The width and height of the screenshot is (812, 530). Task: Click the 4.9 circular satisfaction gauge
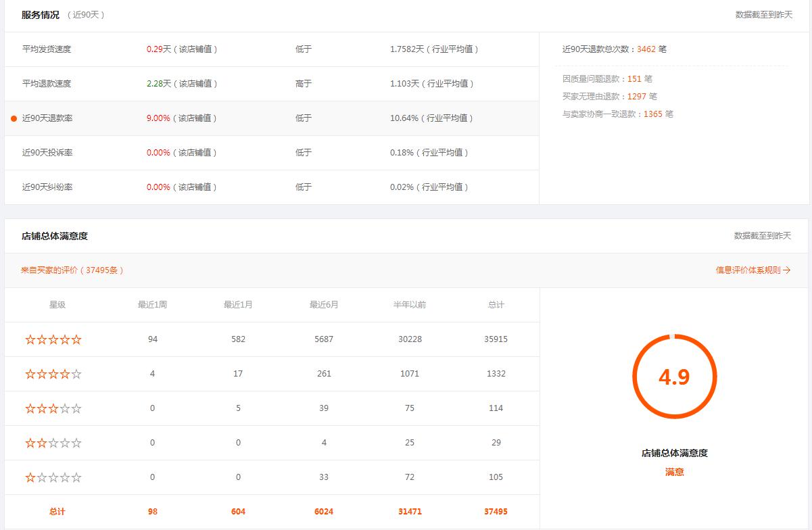(x=674, y=377)
